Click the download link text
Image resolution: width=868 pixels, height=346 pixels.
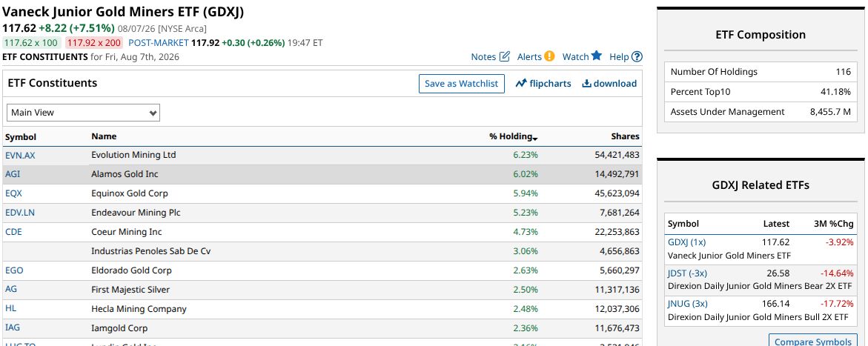click(615, 84)
